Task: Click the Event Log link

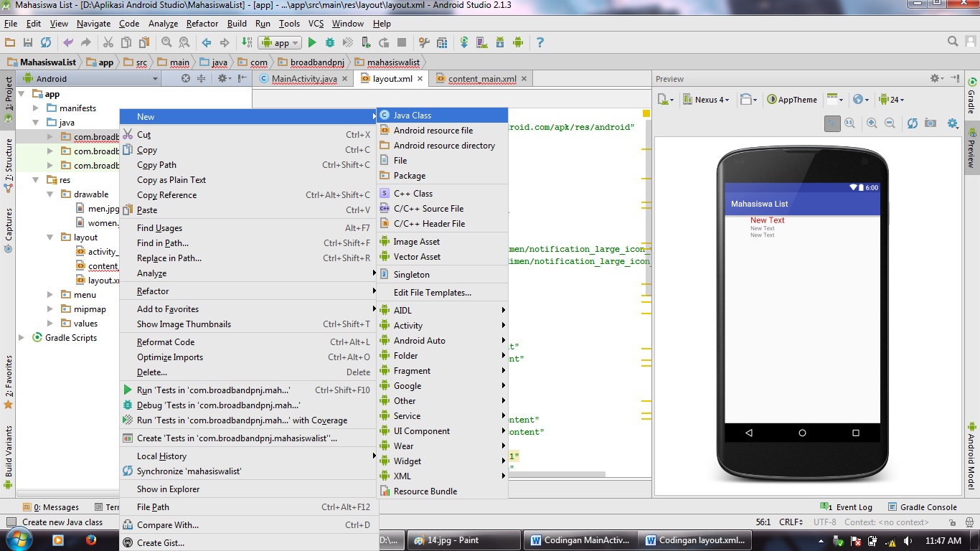Action: tap(852, 507)
